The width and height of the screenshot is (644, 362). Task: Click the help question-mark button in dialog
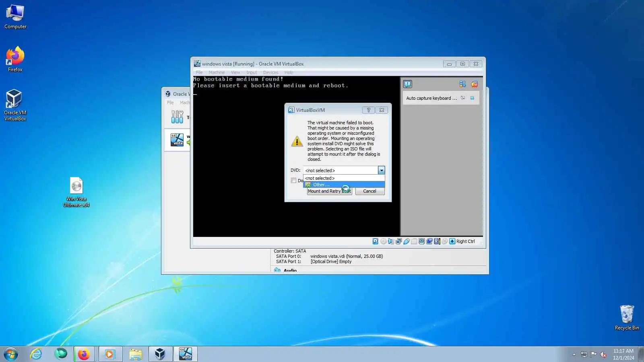point(368,110)
